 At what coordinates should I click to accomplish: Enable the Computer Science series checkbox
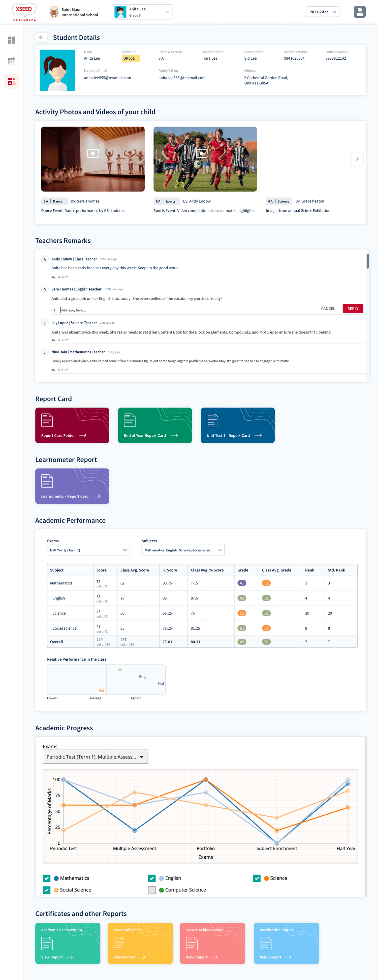pyautogui.click(x=152, y=890)
